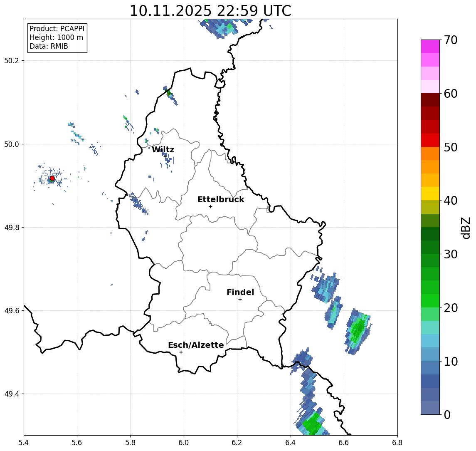Click the plus marker below the Esch/Alzette label
476x451 pixels.
181,352
